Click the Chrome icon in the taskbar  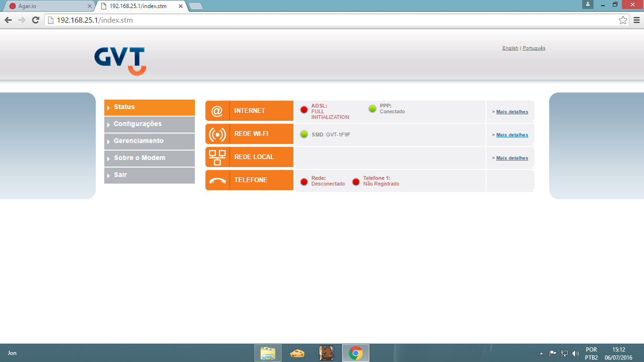(356, 353)
